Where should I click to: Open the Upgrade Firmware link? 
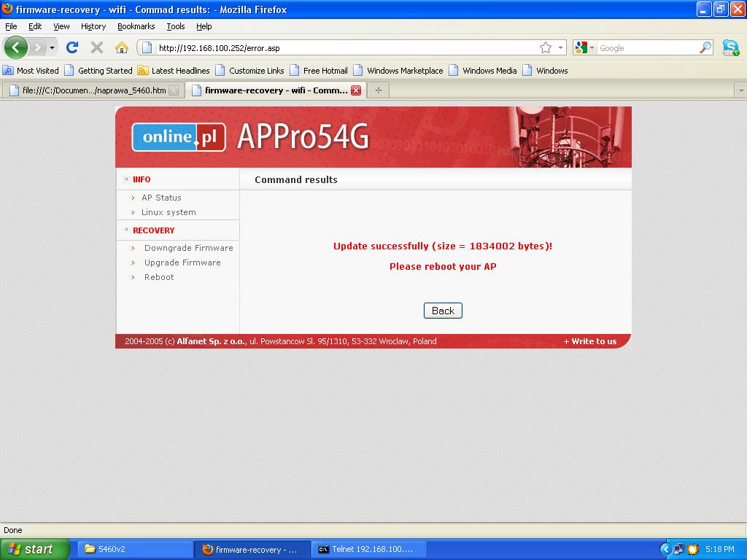point(182,262)
